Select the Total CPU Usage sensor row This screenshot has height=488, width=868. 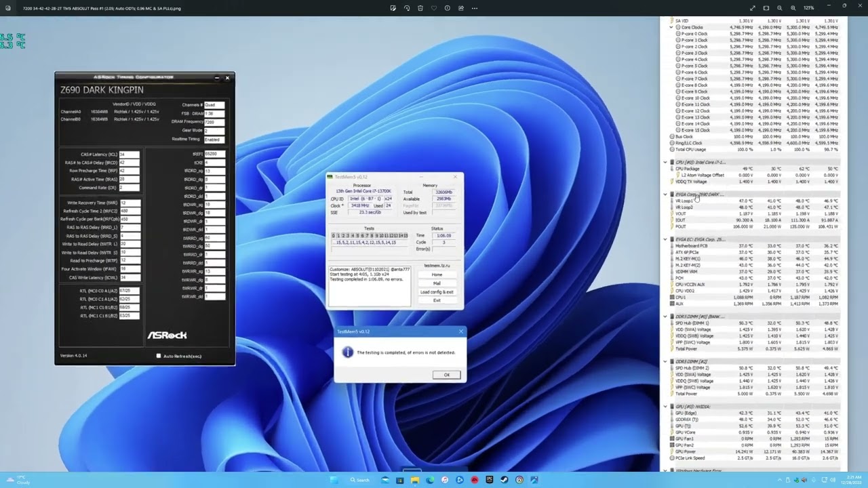755,149
